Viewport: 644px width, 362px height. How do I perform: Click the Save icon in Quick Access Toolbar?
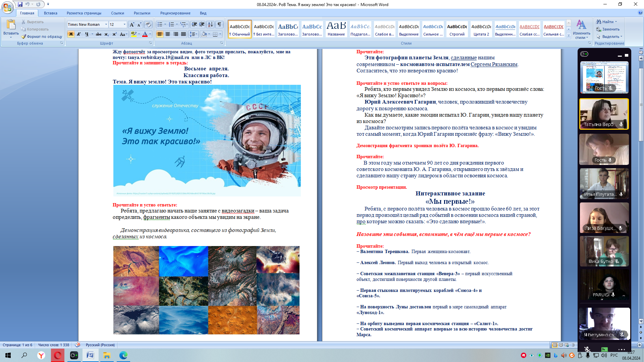pyautogui.click(x=20, y=4)
